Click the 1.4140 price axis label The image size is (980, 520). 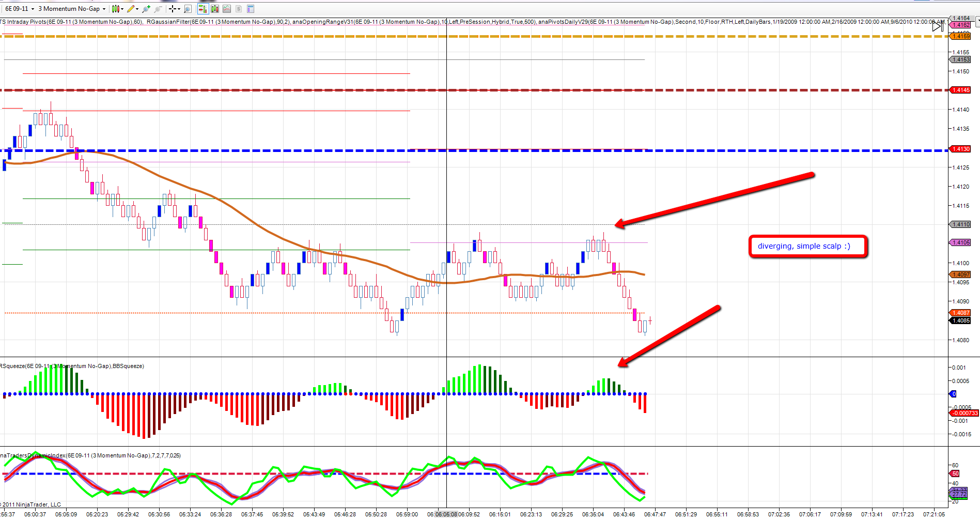961,110
